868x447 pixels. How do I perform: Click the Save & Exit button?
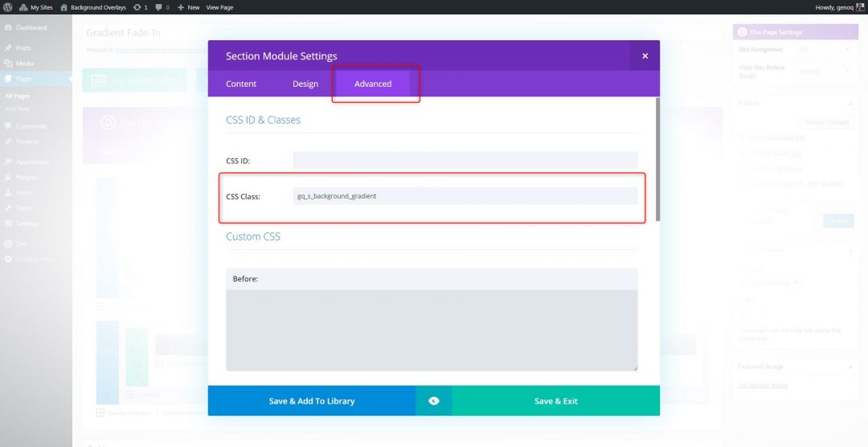pos(555,401)
